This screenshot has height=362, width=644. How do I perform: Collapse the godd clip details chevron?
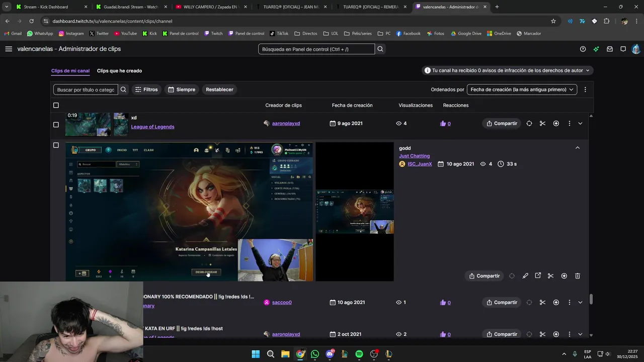(578, 148)
